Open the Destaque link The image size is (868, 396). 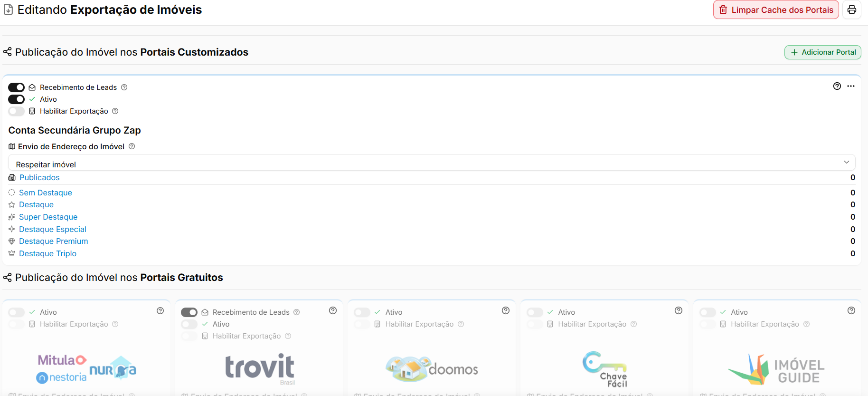(x=36, y=204)
